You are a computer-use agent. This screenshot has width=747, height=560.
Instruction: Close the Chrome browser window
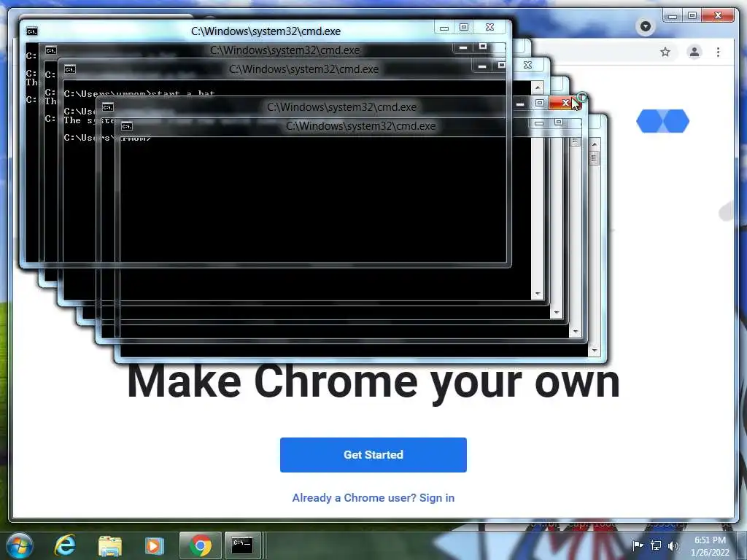point(718,16)
